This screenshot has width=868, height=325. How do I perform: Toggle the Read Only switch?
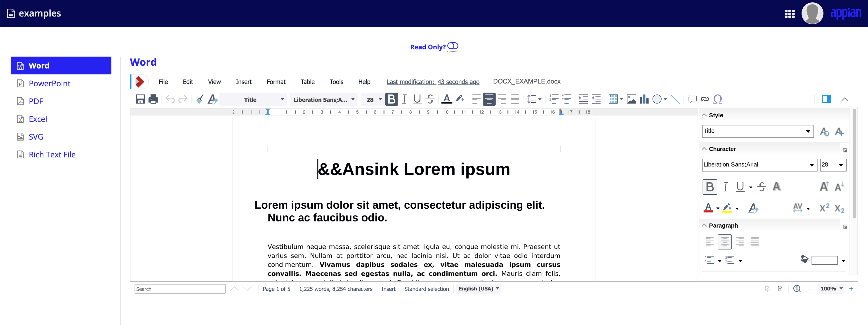pos(453,46)
